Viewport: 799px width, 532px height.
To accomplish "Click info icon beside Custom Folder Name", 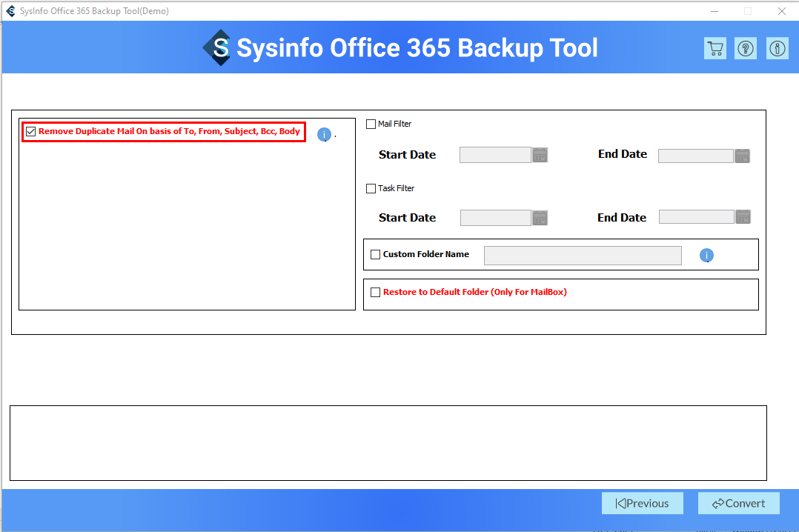I will [x=706, y=256].
